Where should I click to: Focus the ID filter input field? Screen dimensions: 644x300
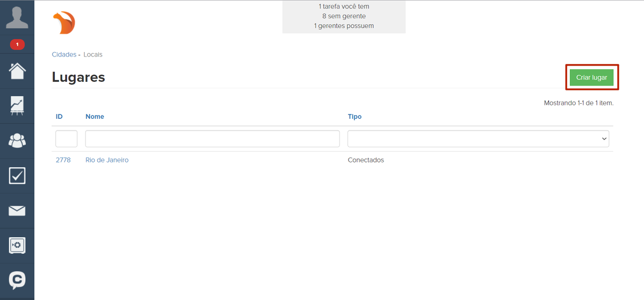coord(66,139)
